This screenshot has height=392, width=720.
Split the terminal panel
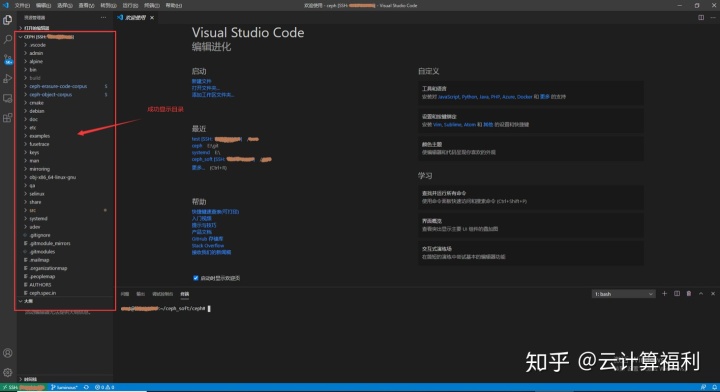(x=677, y=294)
